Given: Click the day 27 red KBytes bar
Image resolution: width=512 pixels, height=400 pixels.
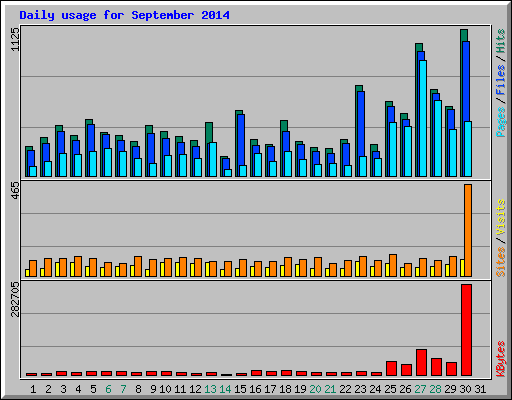Looking at the screenshot, I should (x=421, y=363).
